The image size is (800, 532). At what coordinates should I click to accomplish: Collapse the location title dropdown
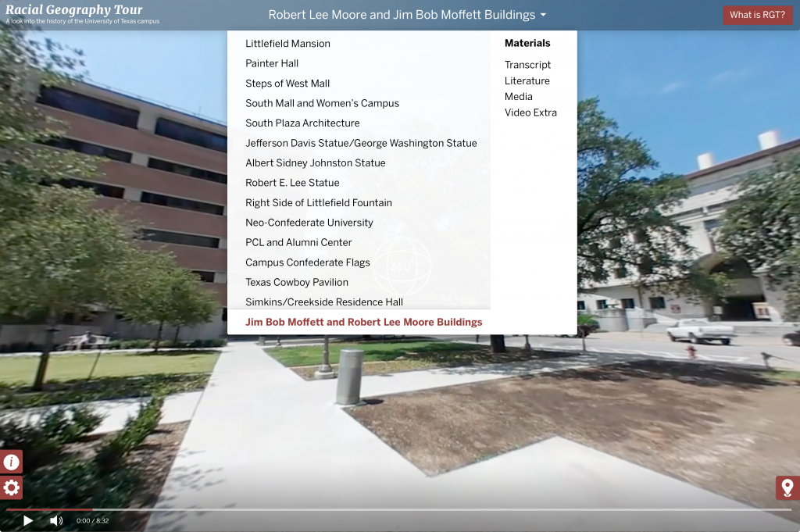tap(407, 15)
